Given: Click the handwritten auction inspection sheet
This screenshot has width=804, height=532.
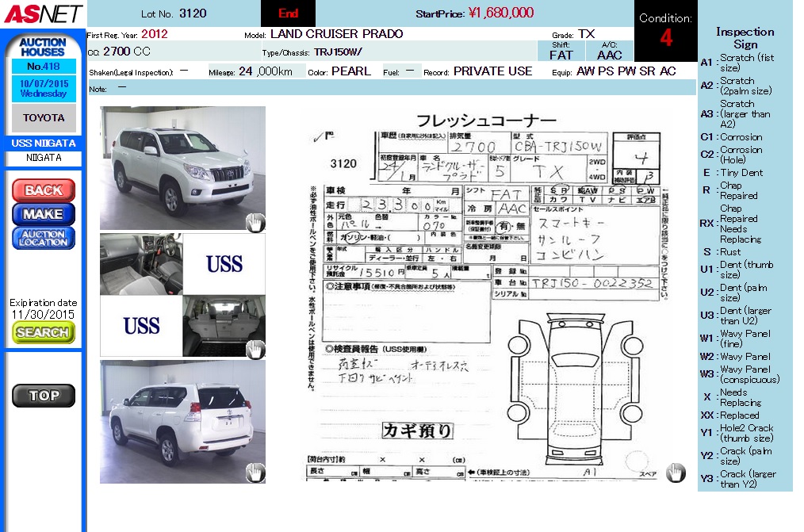Looking at the screenshot, I should point(484,293).
